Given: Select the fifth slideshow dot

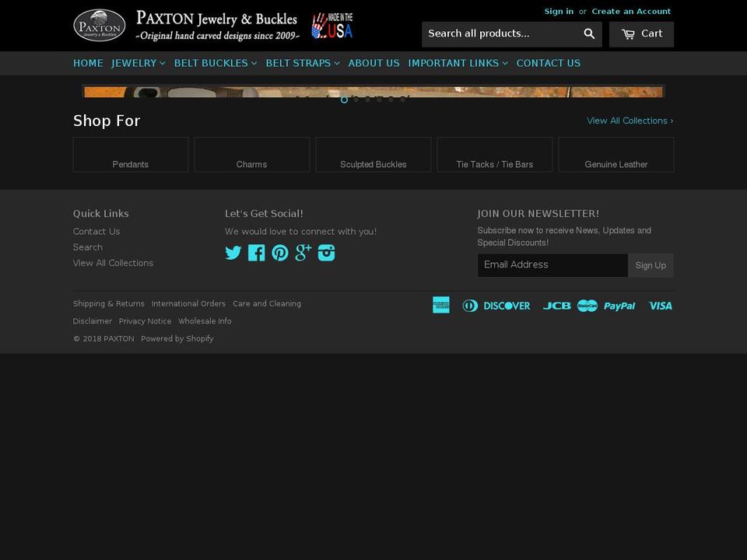Looking at the screenshot, I should [x=391, y=100].
